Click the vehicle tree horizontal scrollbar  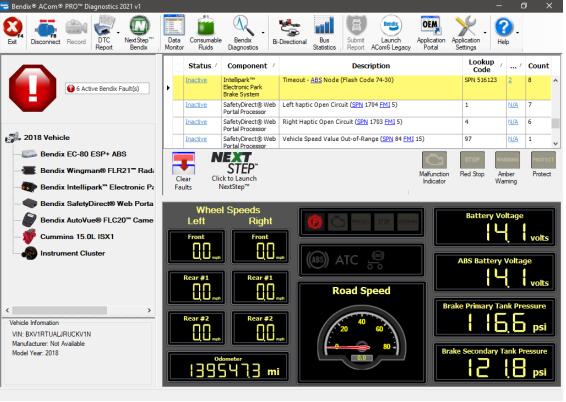pyautogui.click(x=60, y=310)
